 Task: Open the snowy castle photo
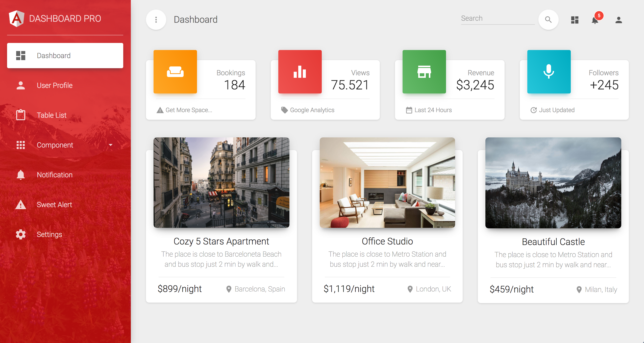[x=553, y=183]
